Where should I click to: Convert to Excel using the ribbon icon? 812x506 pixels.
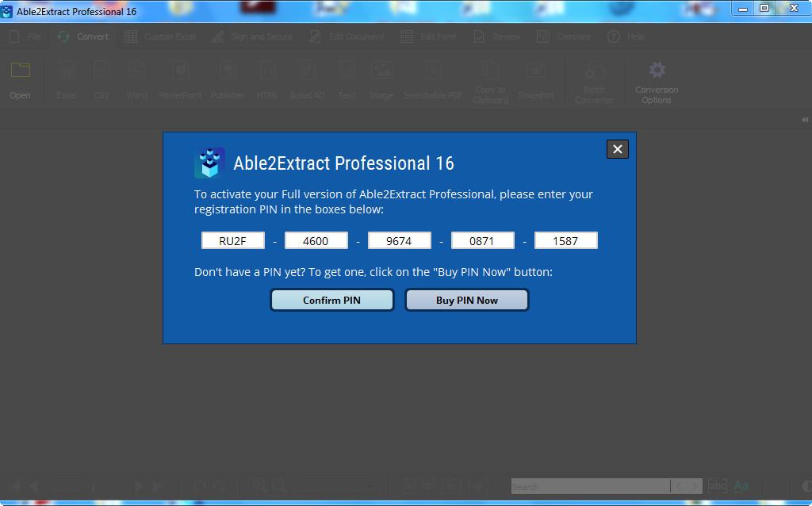click(x=67, y=70)
